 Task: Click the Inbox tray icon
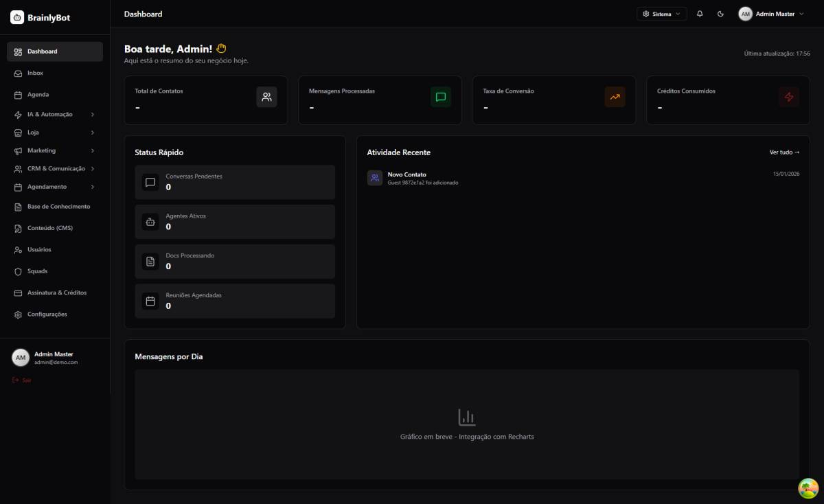tap(19, 73)
